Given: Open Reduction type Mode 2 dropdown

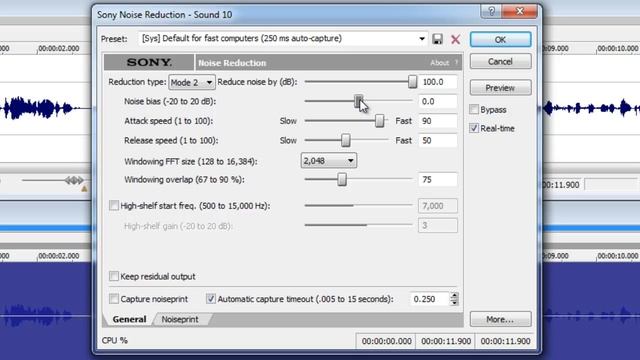Looking at the screenshot, I should click(192, 82).
